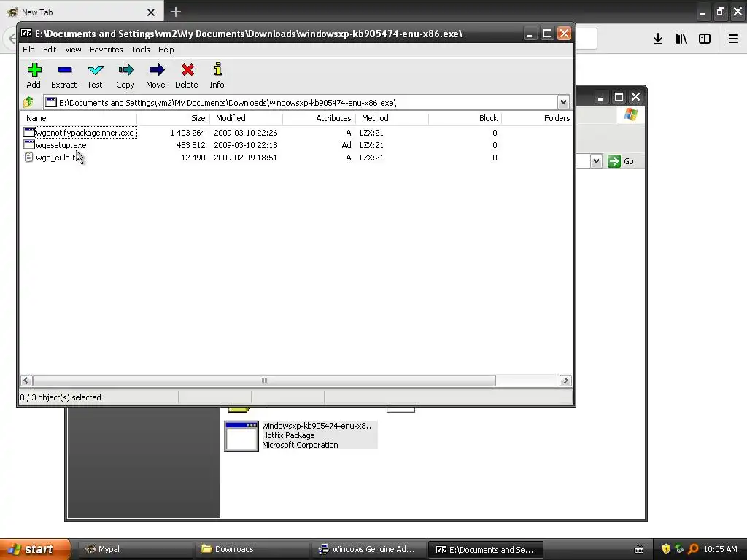This screenshot has width=747, height=560.
Task: Open browser hamburger menu
Action: 732,39
